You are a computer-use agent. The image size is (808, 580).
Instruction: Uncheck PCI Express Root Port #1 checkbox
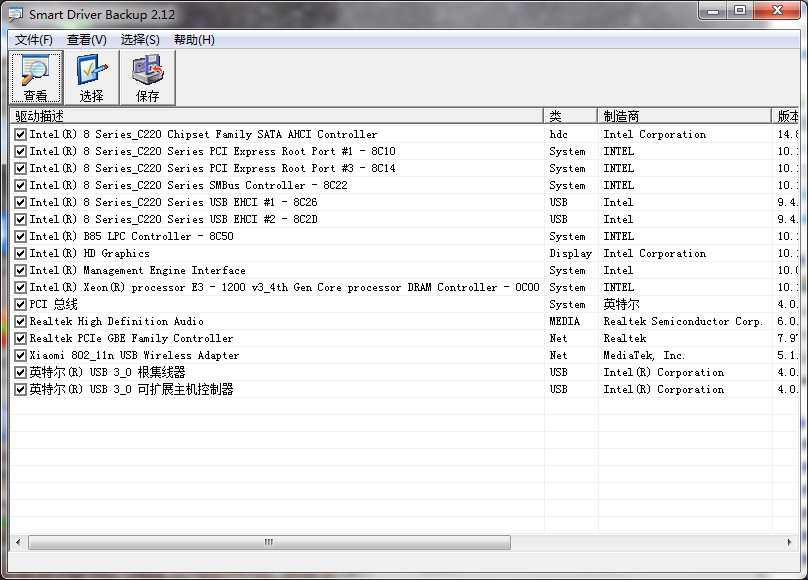[20, 151]
